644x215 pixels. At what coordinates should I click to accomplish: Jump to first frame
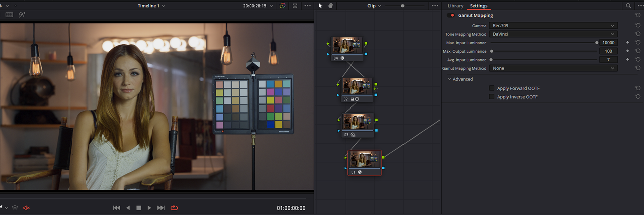tap(117, 208)
